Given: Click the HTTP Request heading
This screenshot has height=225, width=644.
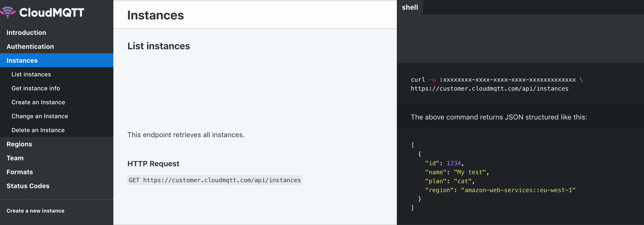Looking at the screenshot, I should [153, 164].
